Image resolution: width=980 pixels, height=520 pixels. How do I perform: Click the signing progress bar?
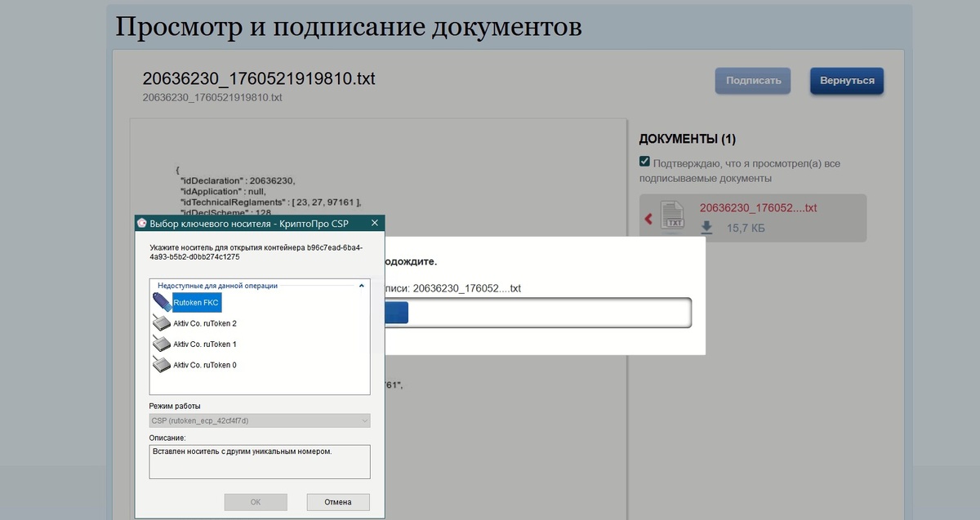(539, 313)
